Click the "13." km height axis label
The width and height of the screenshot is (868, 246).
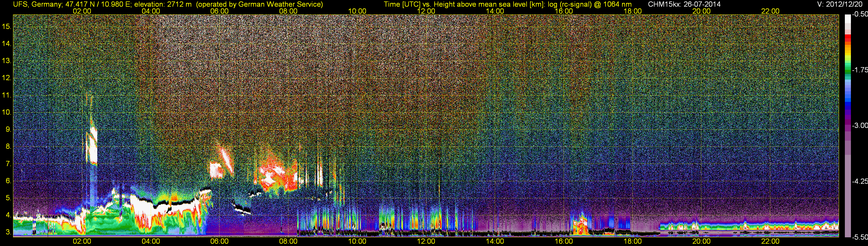click(7, 61)
